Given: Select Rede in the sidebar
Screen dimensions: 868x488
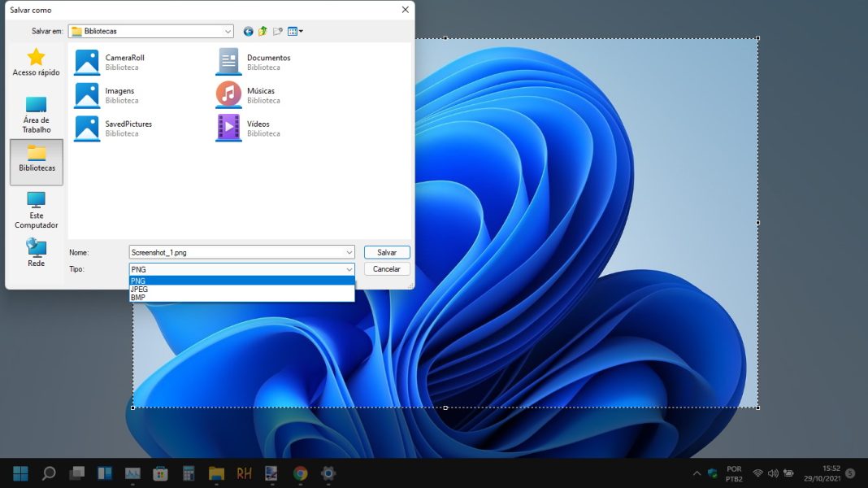Looking at the screenshot, I should pyautogui.click(x=36, y=253).
